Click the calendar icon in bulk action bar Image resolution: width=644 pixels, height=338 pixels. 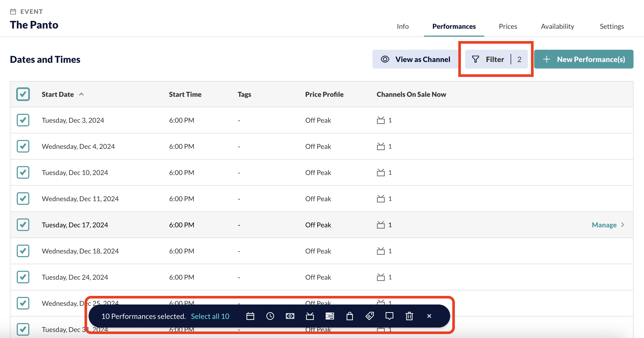pyautogui.click(x=250, y=316)
